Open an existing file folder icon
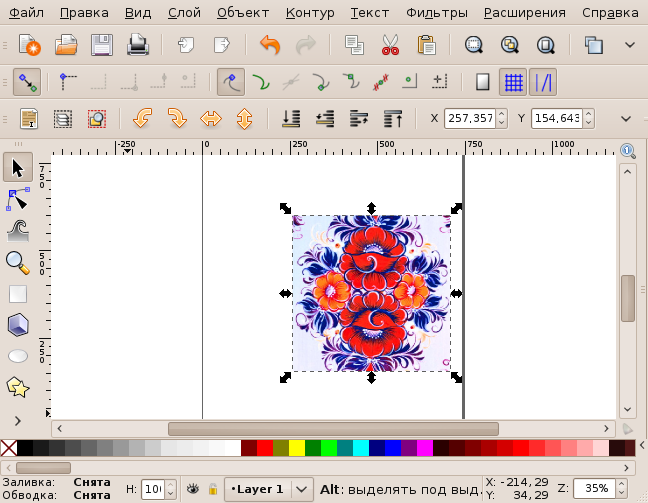The image size is (648, 503). pyautogui.click(x=66, y=45)
